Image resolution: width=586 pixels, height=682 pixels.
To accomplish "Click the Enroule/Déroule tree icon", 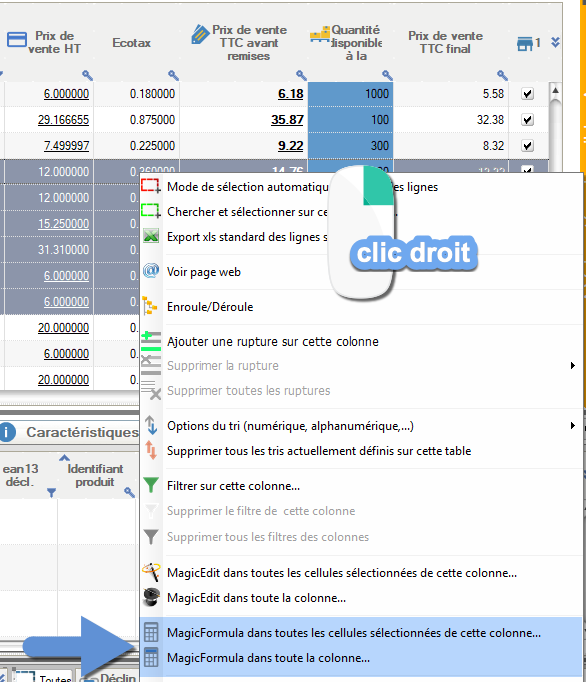I will (150, 305).
